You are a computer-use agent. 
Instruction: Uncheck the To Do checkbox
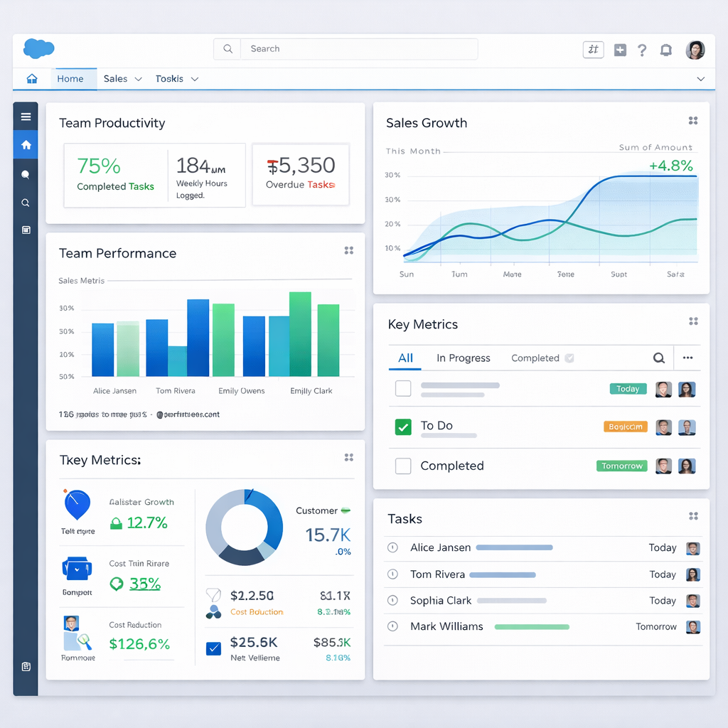[x=403, y=427]
